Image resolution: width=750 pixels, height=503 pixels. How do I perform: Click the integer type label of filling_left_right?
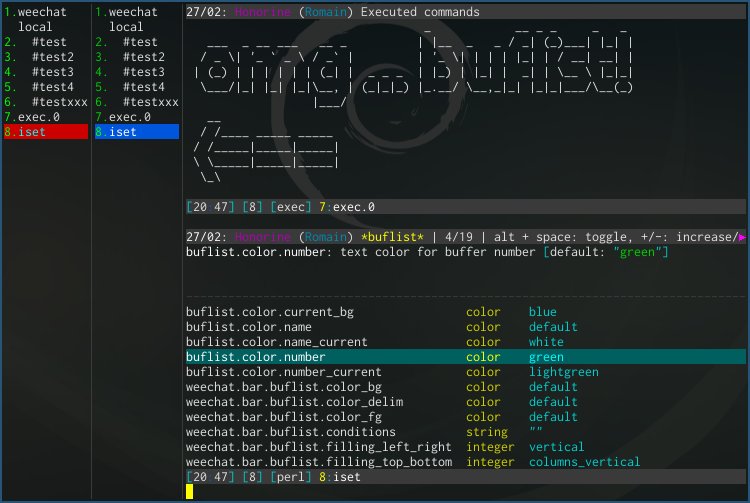point(490,447)
